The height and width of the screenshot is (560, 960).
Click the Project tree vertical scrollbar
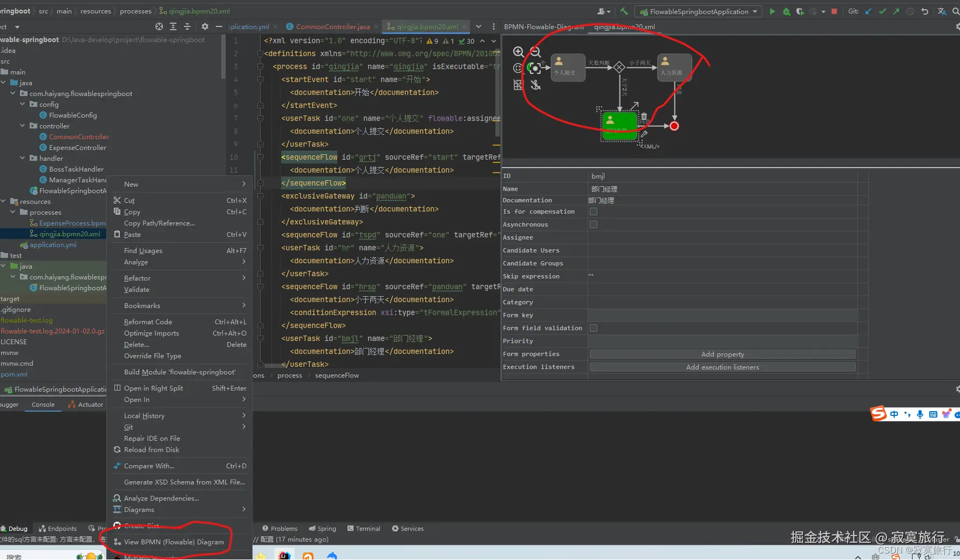point(223,58)
